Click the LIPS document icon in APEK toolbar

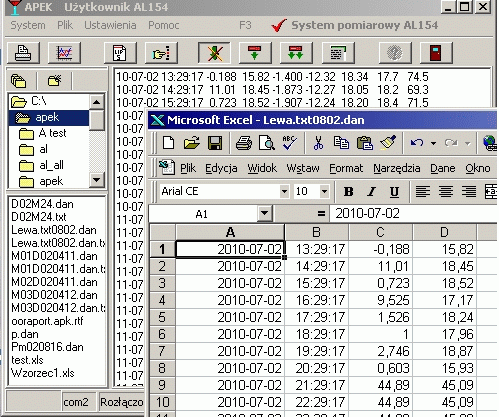click(x=120, y=53)
